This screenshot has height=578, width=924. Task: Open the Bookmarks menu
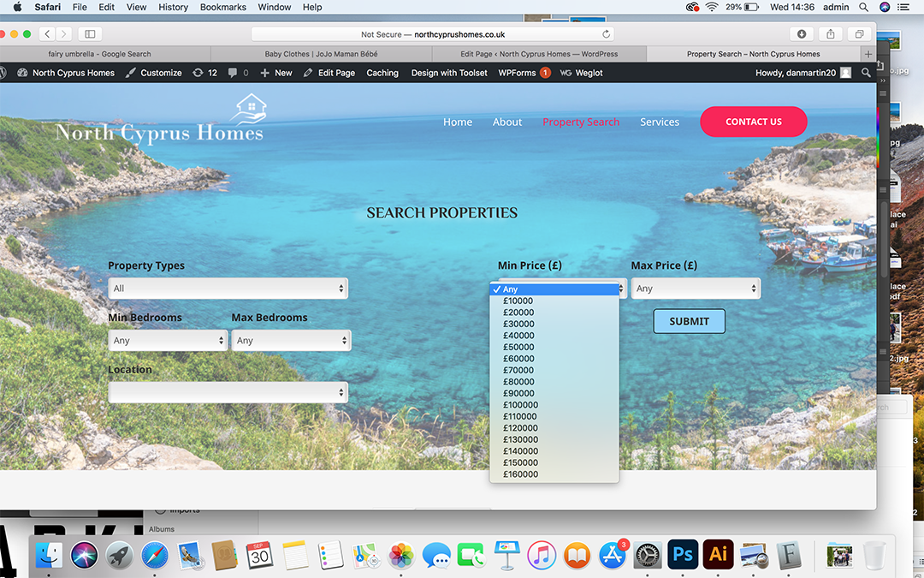click(222, 7)
